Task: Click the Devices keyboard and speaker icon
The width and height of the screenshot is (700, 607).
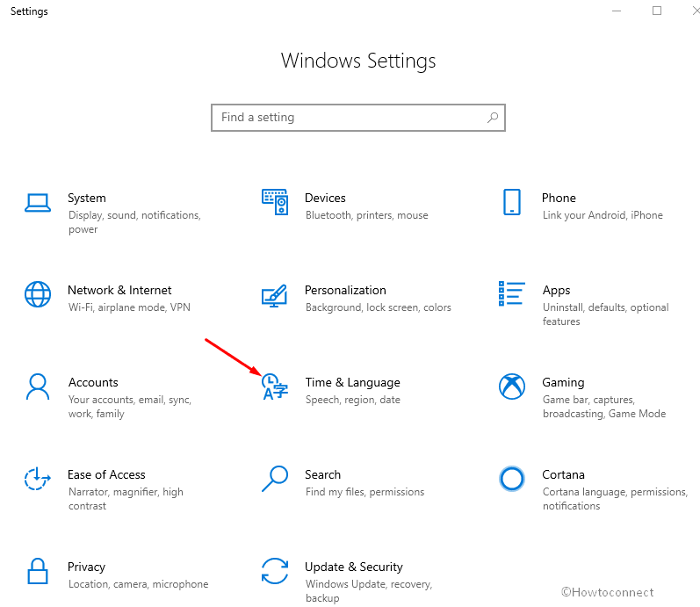Action: (275, 202)
